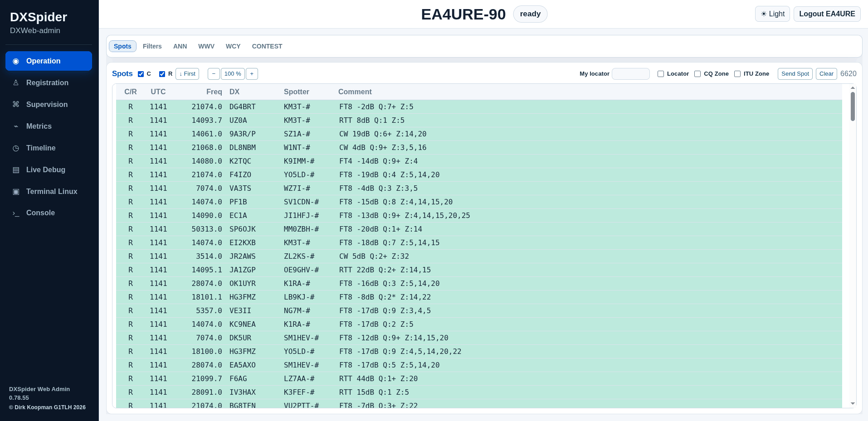Image resolution: width=868 pixels, height=421 pixels.
Task: Click the DG4BRT callsign in the table
Action: (243, 107)
